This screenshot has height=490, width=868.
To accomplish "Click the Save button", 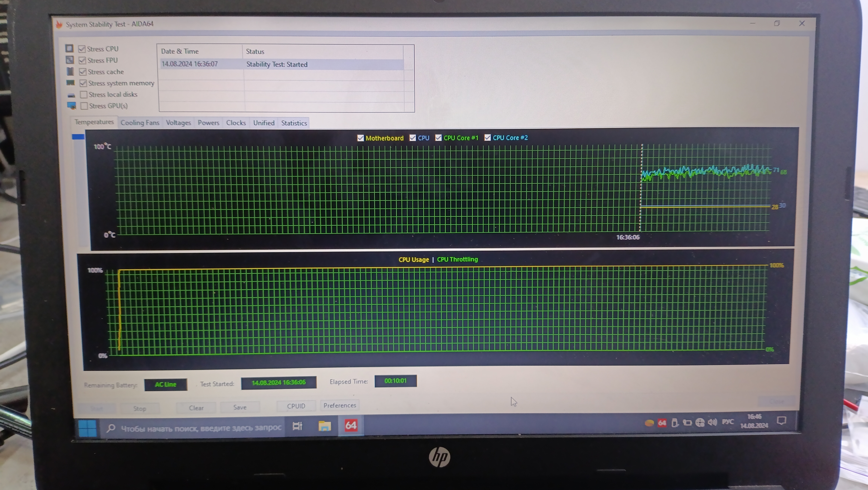I will (x=240, y=407).
